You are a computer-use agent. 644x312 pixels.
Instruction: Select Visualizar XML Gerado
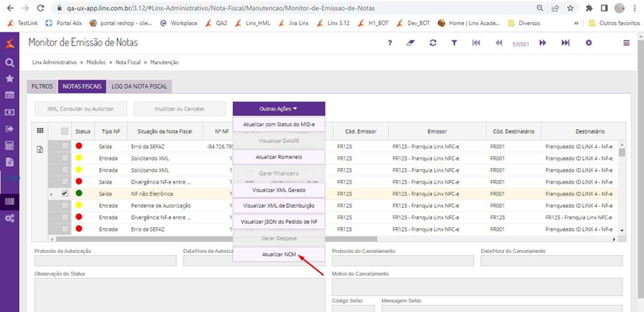point(279,190)
